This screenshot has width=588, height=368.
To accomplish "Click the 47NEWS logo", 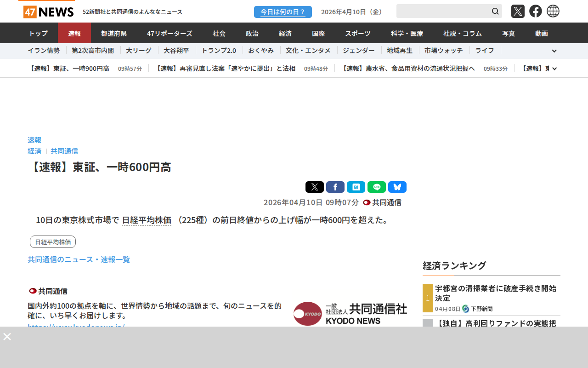I will (x=48, y=11).
